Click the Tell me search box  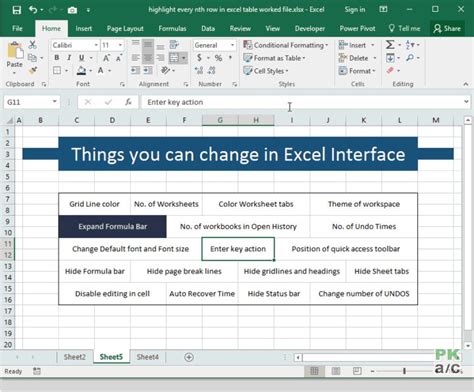tap(404, 28)
